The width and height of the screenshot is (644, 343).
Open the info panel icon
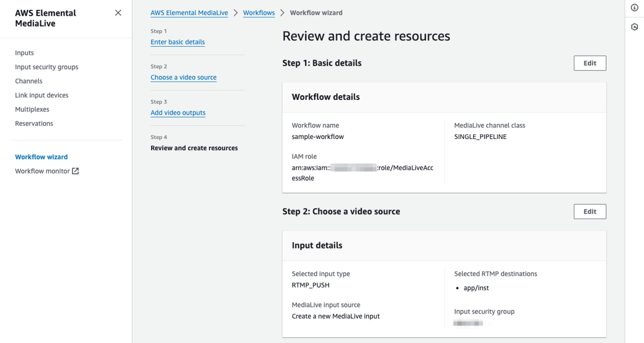[x=634, y=7]
